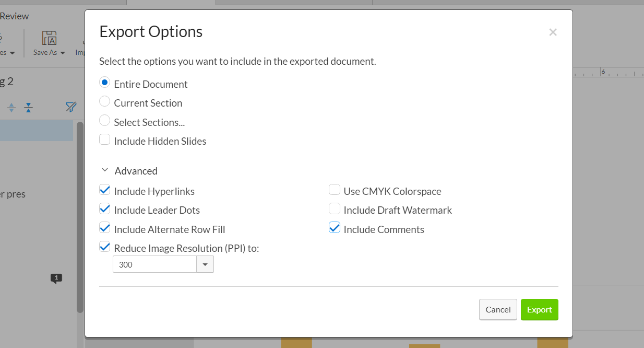The width and height of the screenshot is (644, 348).
Task: Select the Entire Document radio button
Action: [105, 83]
